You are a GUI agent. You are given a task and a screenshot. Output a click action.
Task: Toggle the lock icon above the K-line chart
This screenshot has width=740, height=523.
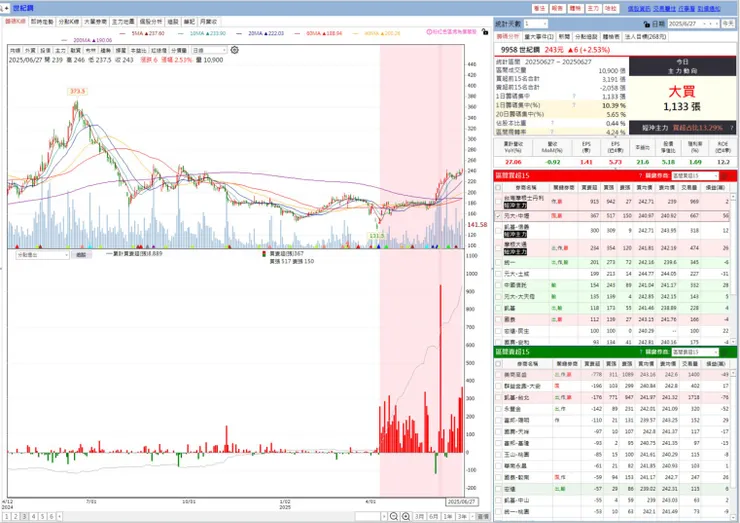tap(485, 32)
